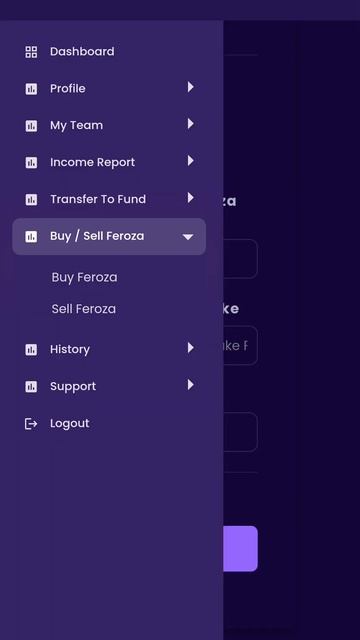The height and width of the screenshot is (640, 360).
Task: Expand the History submenu arrow
Action: coord(190,348)
